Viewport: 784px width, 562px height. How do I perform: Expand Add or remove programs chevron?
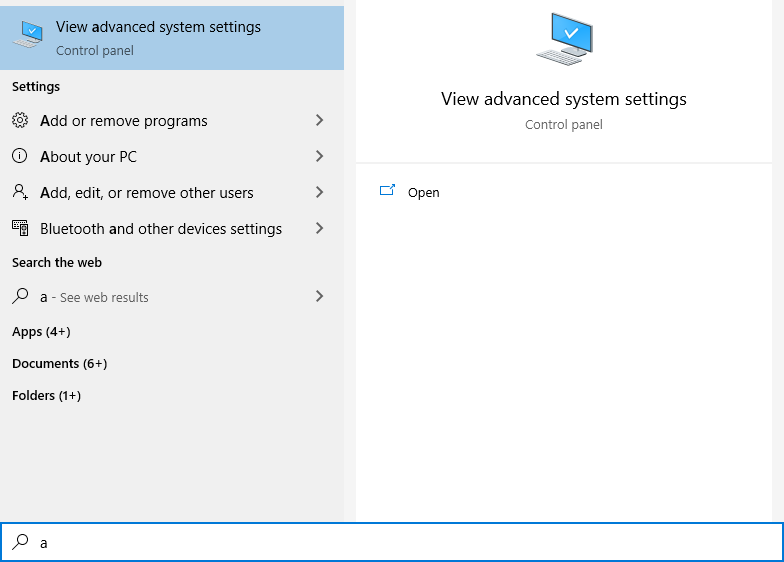pos(319,121)
